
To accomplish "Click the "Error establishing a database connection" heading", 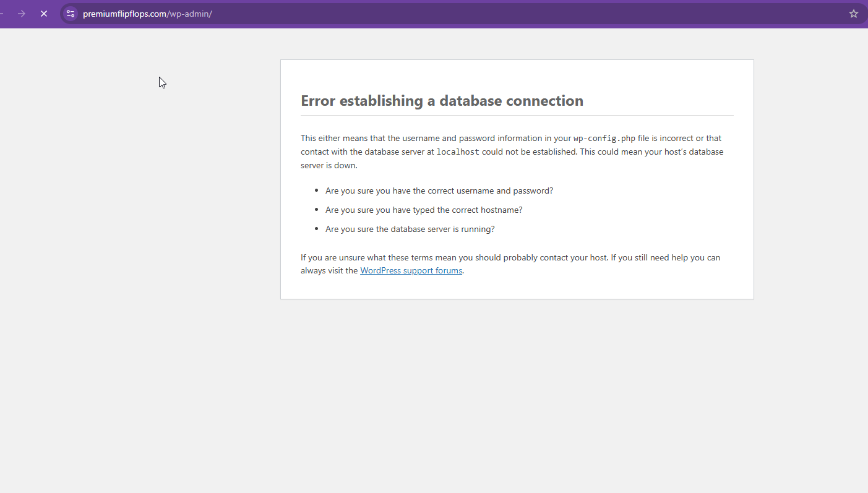I will 442,101.
